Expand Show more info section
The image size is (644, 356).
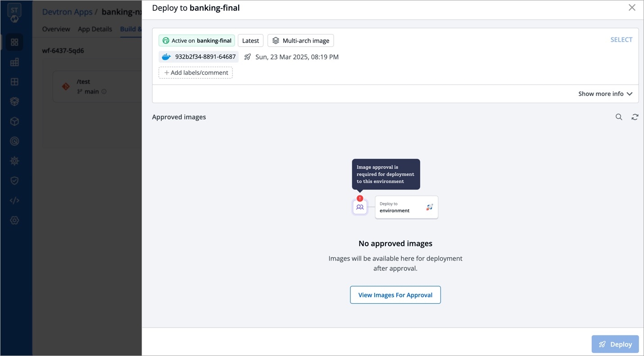605,94
